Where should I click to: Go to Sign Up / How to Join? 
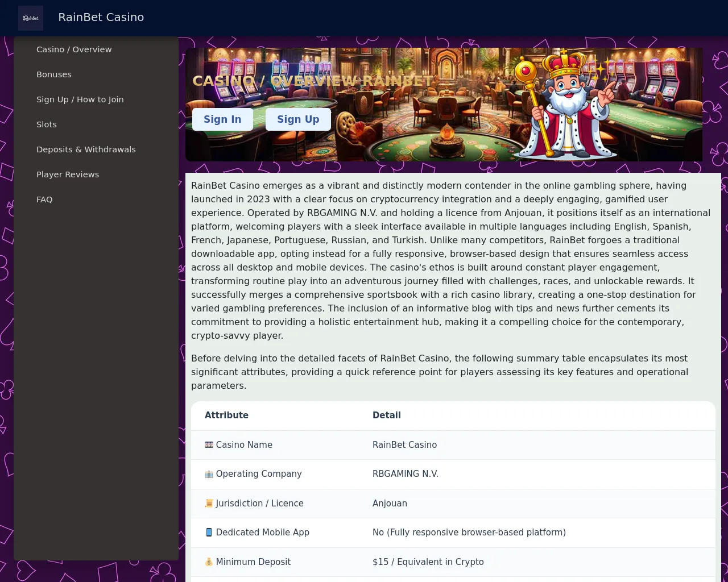(x=80, y=99)
